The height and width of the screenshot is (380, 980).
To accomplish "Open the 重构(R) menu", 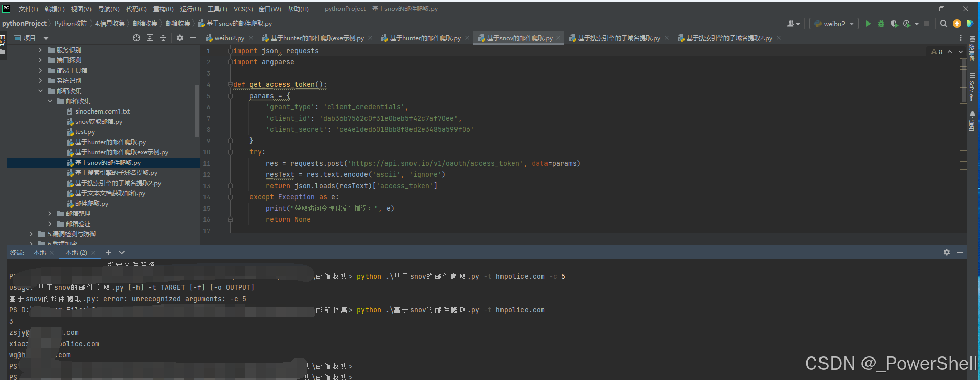I will (x=163, y=9).
